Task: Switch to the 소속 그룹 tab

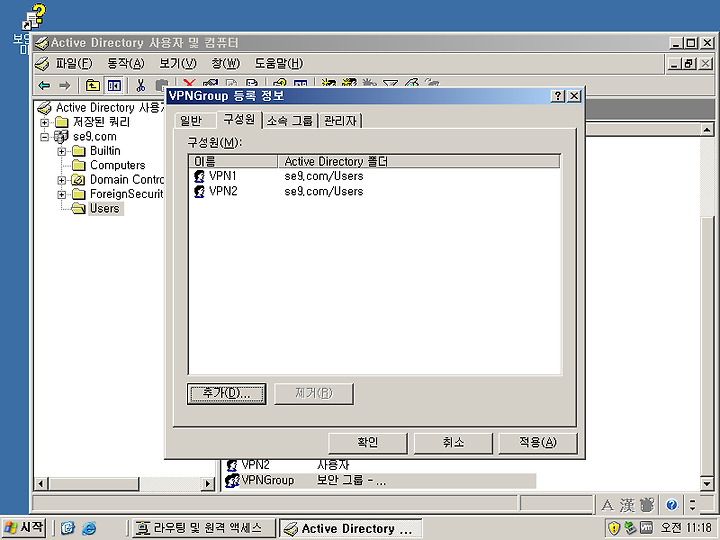Action: [x=290, y=121]
